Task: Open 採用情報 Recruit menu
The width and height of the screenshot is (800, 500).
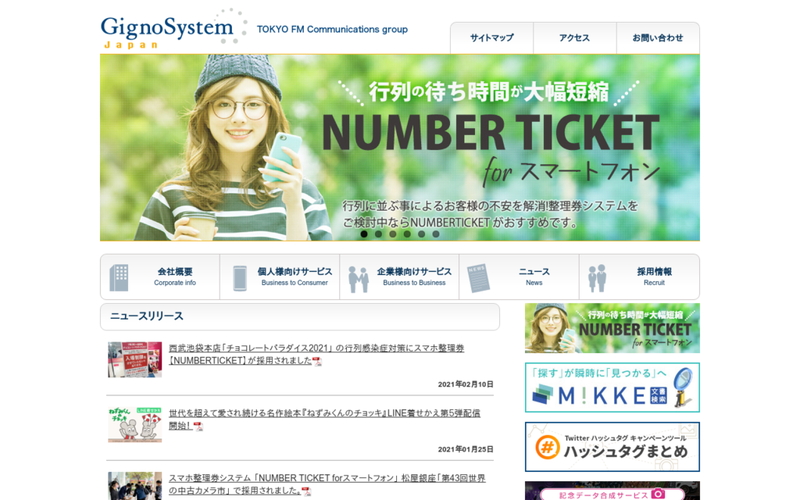Action: [x=639, y=277]
